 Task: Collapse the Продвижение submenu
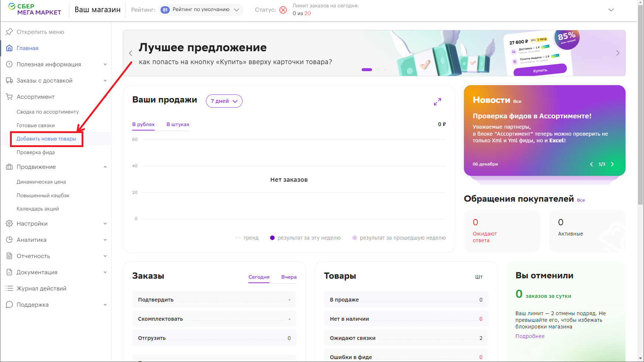(105, 167)
